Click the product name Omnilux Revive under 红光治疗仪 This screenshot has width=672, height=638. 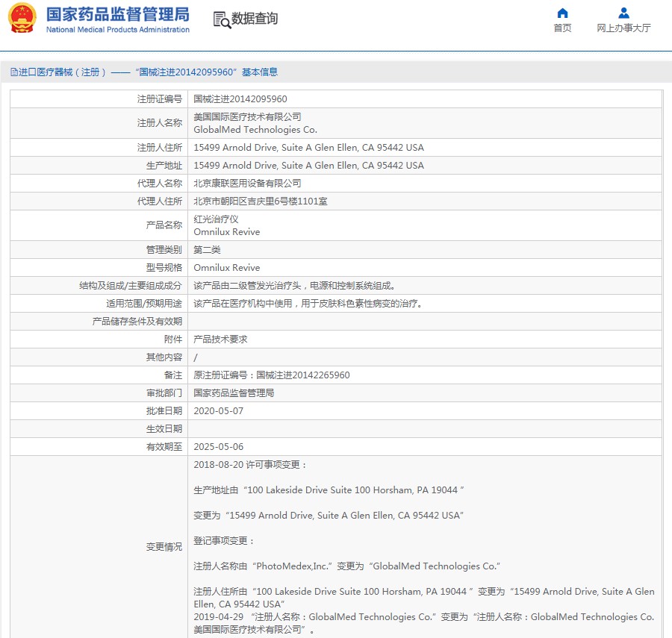tap(227, 232)
